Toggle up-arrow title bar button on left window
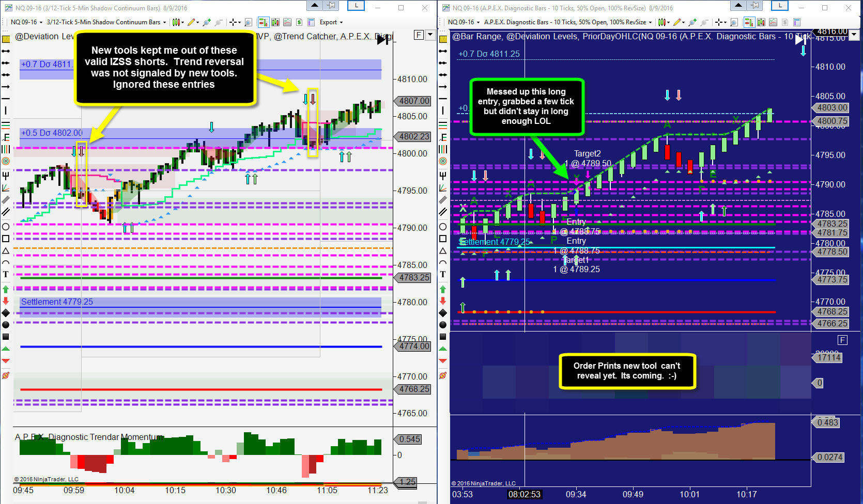 (315, 6)
